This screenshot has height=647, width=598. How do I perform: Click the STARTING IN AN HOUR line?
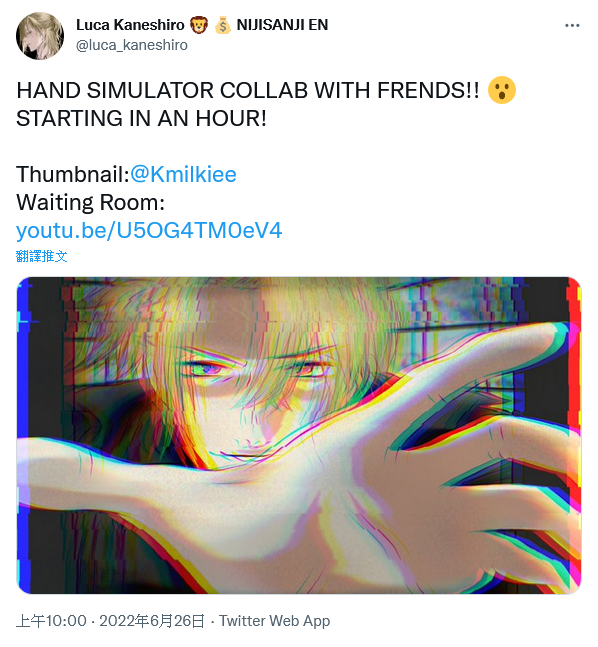(x=141, y=118)
